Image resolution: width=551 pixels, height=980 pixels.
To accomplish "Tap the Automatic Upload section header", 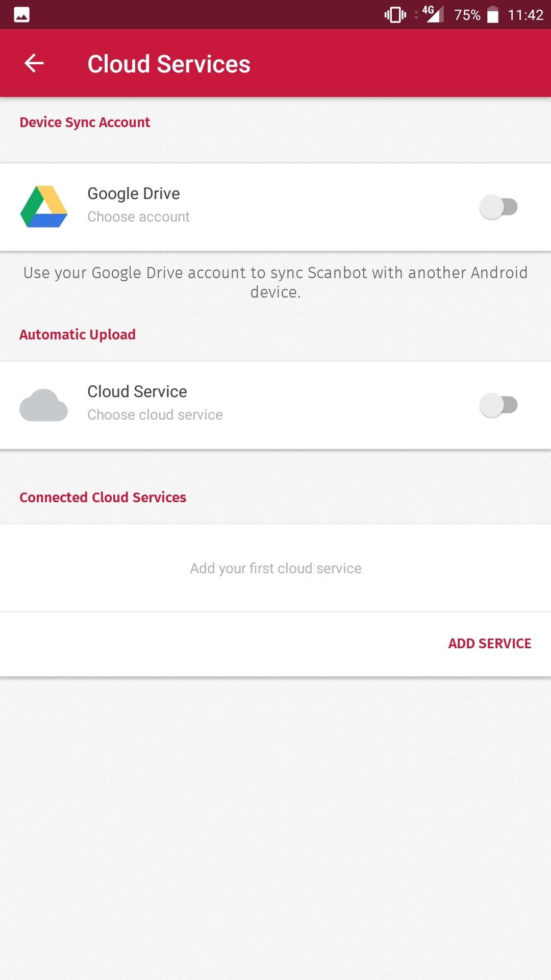I will pyautogui.click(x=78, y=334).
